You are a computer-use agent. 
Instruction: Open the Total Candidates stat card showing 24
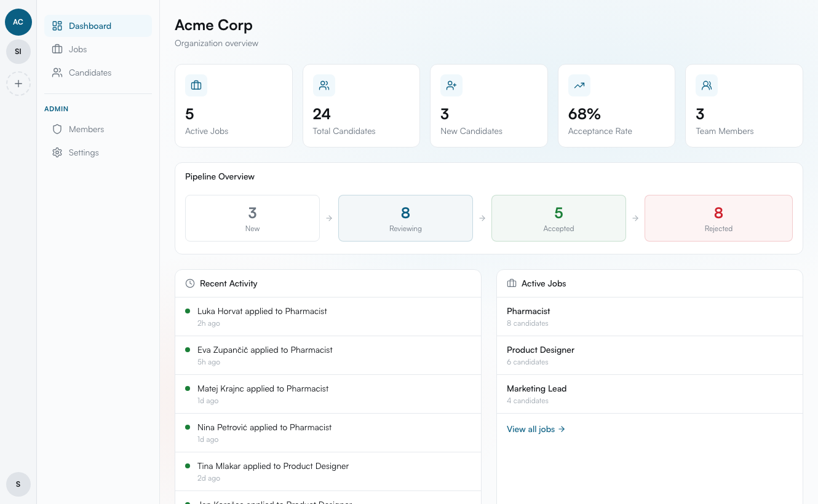[x=361, y=106]
